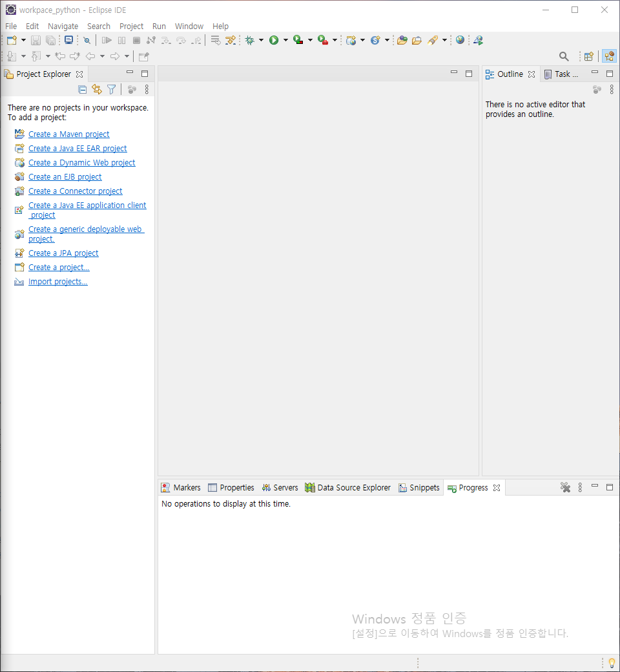Open the Run dropdown arrow
The image size is (620, 672).
pyautogui.click(x=286, y=40)
